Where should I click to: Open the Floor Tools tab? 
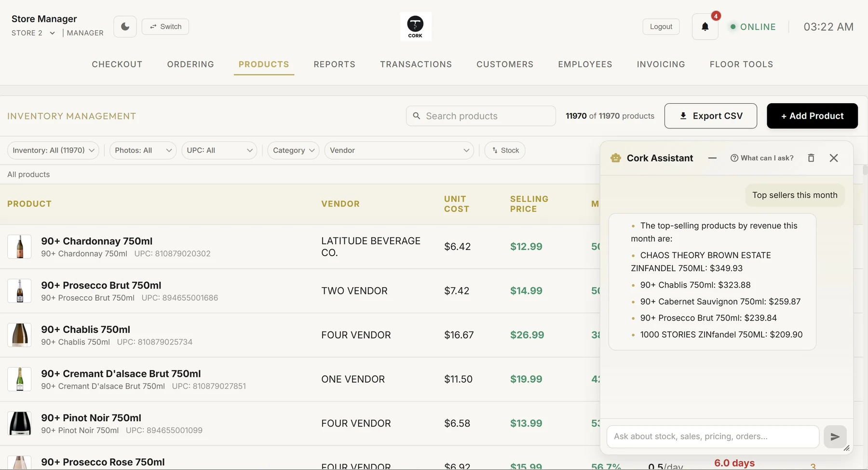click(741, 64)
